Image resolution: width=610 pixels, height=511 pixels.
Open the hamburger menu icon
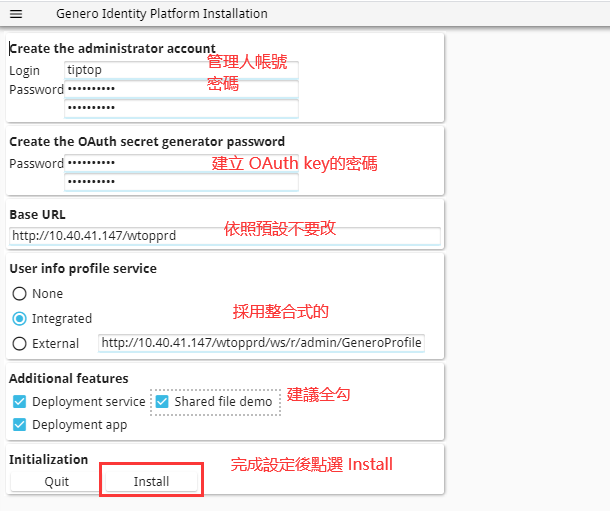(16, 14)
